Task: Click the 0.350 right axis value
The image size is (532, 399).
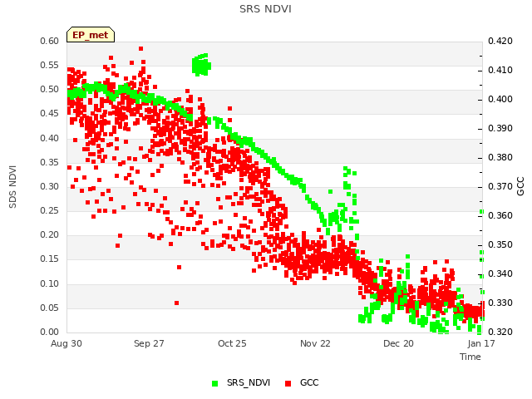Action: 500,244
